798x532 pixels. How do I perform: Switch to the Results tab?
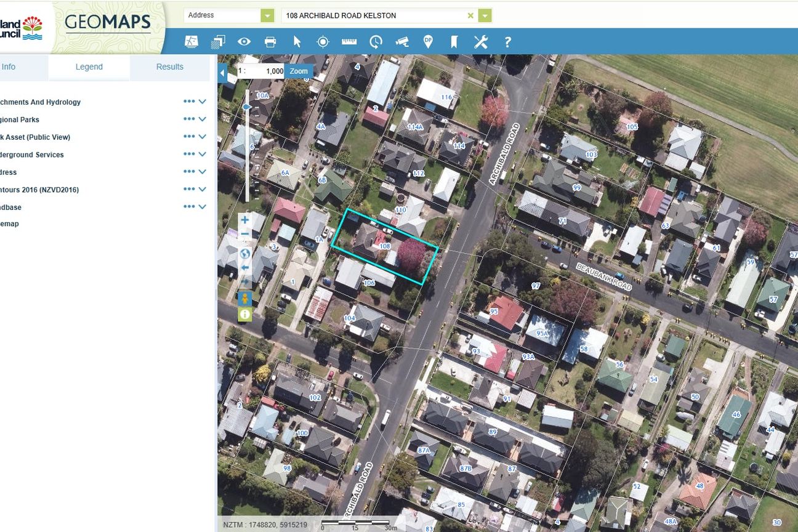click(170, 67)
